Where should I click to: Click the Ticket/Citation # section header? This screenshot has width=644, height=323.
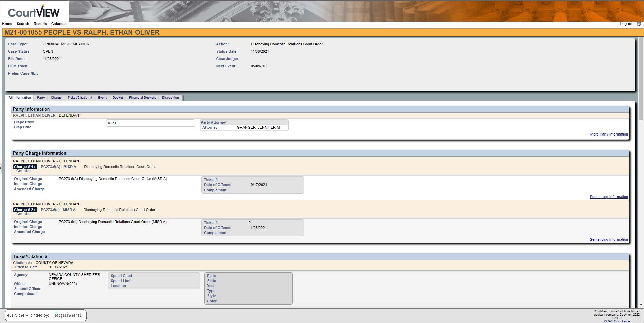click(x=320, y=256)
